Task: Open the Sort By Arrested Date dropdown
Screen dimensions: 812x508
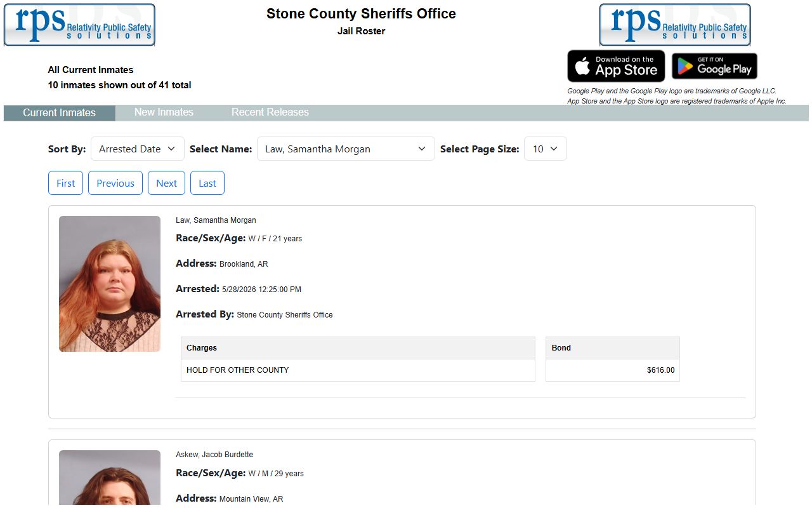Action: pyautogui.click(x=138, y=149)
